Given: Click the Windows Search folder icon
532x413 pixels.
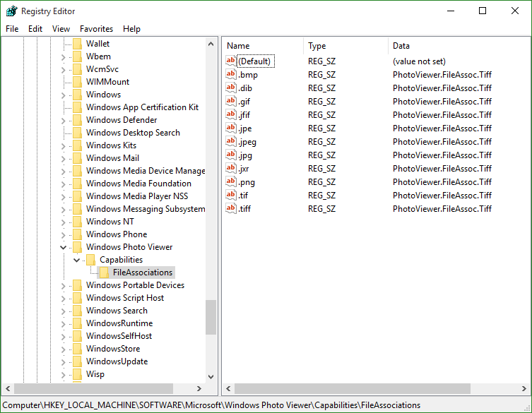Looking at the screenshot, I should 77,311.
